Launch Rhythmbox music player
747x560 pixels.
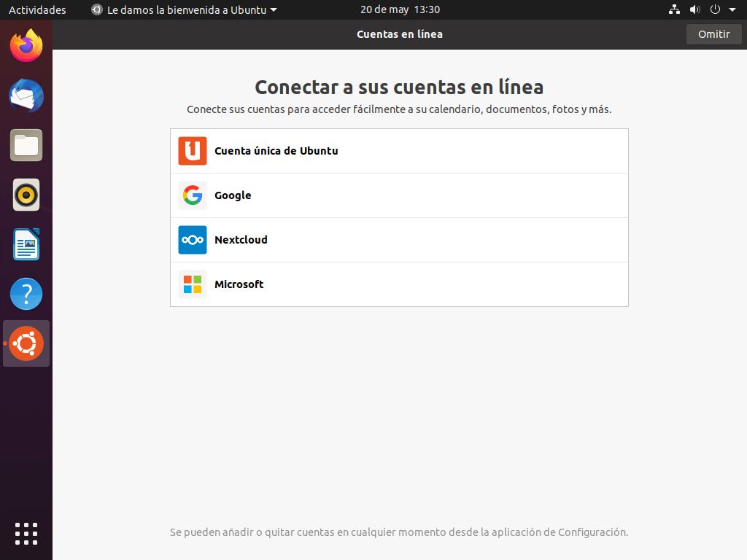click(x=26, y=195)
